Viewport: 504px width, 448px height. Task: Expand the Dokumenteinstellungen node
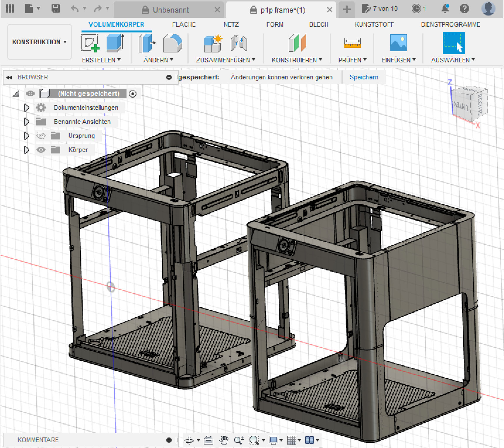coord(26,108)
